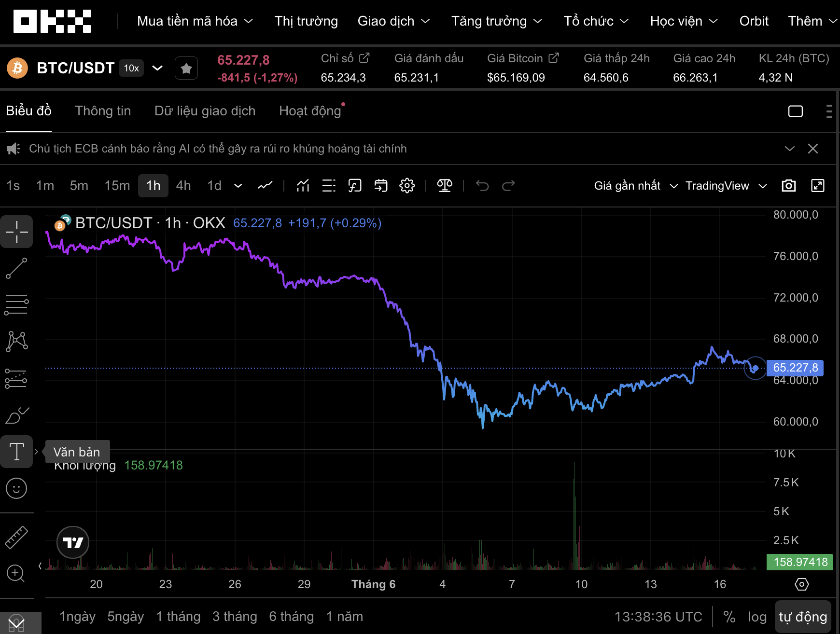The height and width of the screenshot is (634, 840).
Task: Select the ruler measure tool
Action: 16,537
